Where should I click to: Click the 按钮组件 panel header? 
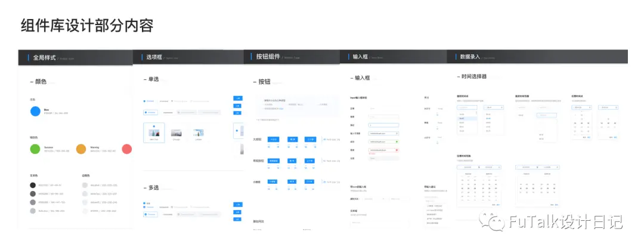tap(292, 57)
